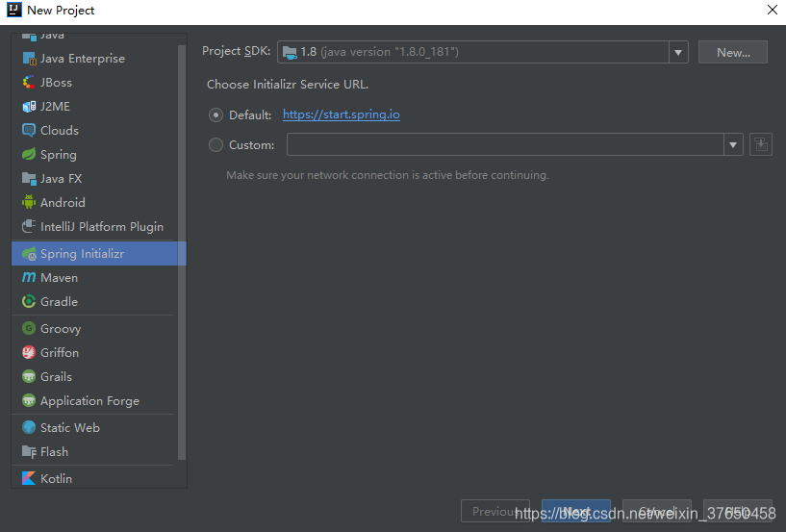Click the SDK 1.8 java version field
Image resolution: width=786 pixels, height=532 pixels.
(473, 52)
